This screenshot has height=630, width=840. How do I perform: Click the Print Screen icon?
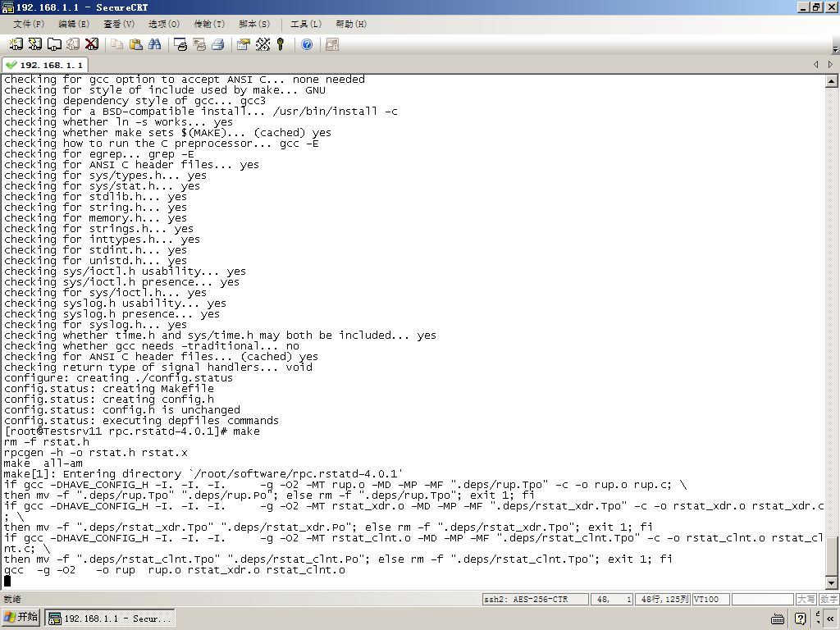tap(180, 44)
